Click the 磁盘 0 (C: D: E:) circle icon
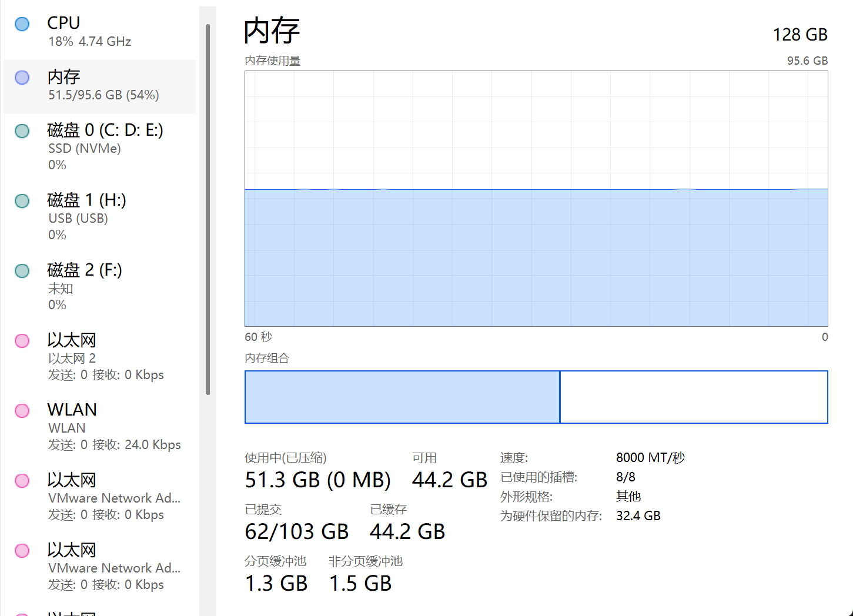 coord(22,131)
